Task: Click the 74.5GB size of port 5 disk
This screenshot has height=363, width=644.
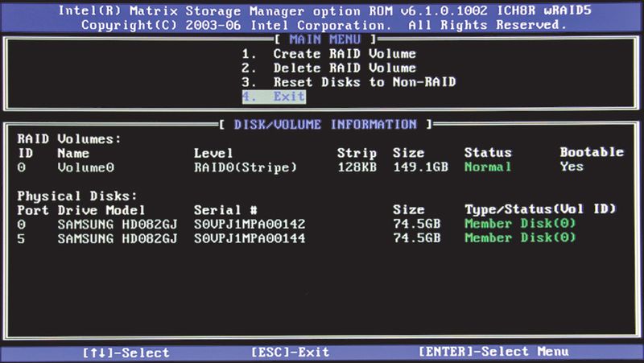Action: [416, 237]
